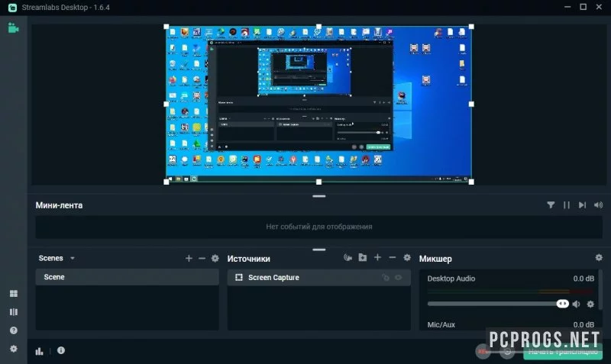This screenshot has height=364, width=611.
Task: Open scene transition settings gear
Action: click(215, 258)
